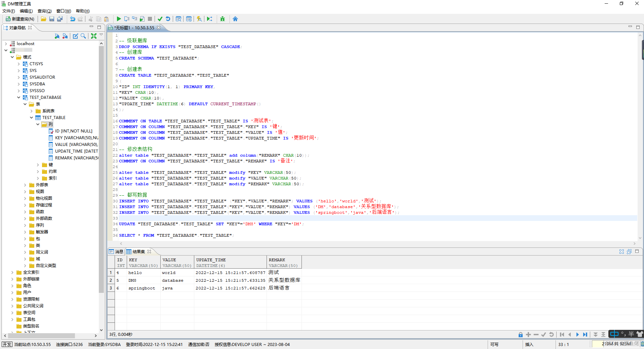Click the execute script page icon
This screenshot has width=644, height=349.
click(x=142, y=19)
